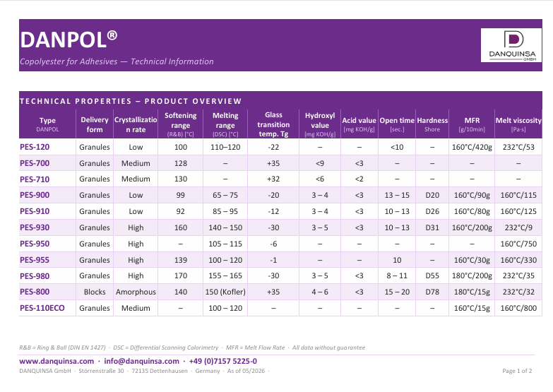Click PES-800 hardness "D78"
Image resolution: width=553 pixels, height=392 pixels.
[x=432, y=292]
